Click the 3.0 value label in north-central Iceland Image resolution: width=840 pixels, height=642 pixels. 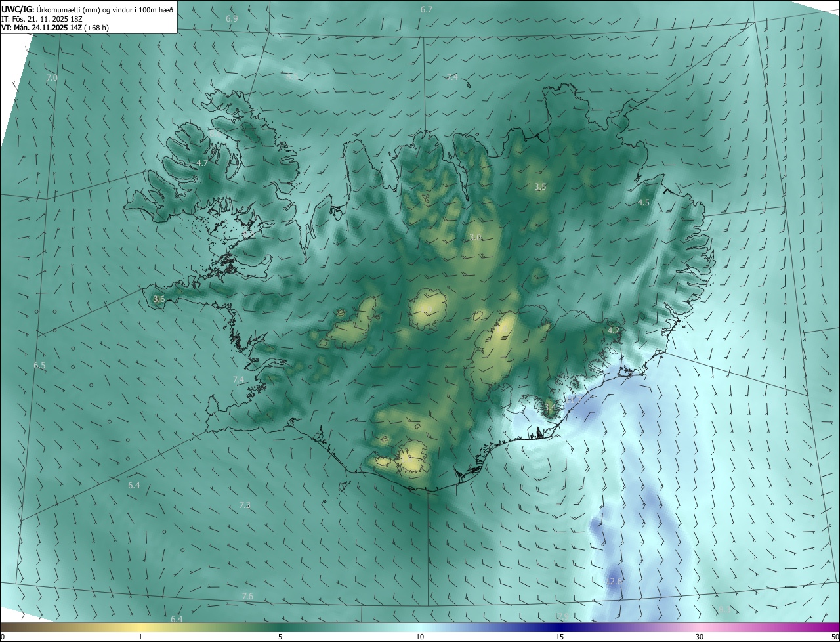click(x=476, y=238)
